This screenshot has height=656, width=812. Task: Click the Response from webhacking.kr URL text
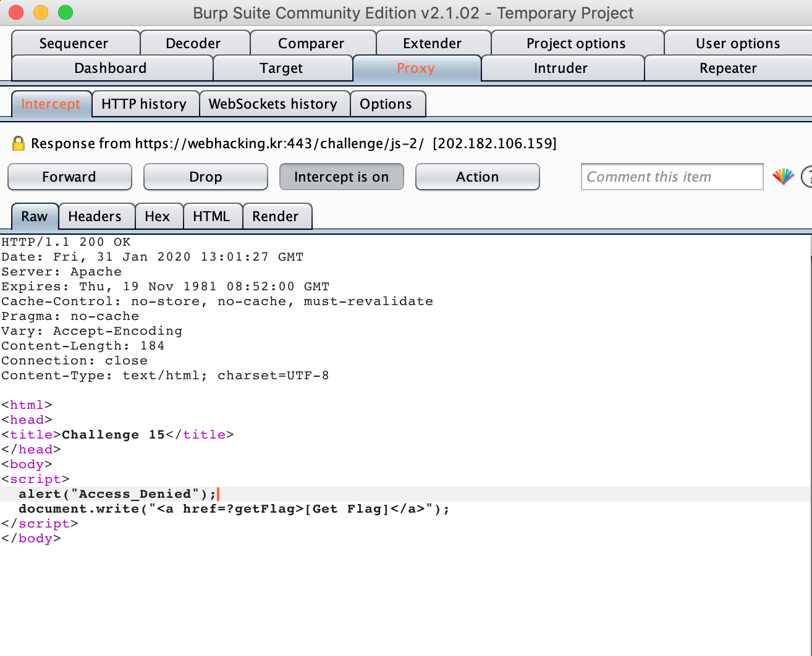(294, 144)
